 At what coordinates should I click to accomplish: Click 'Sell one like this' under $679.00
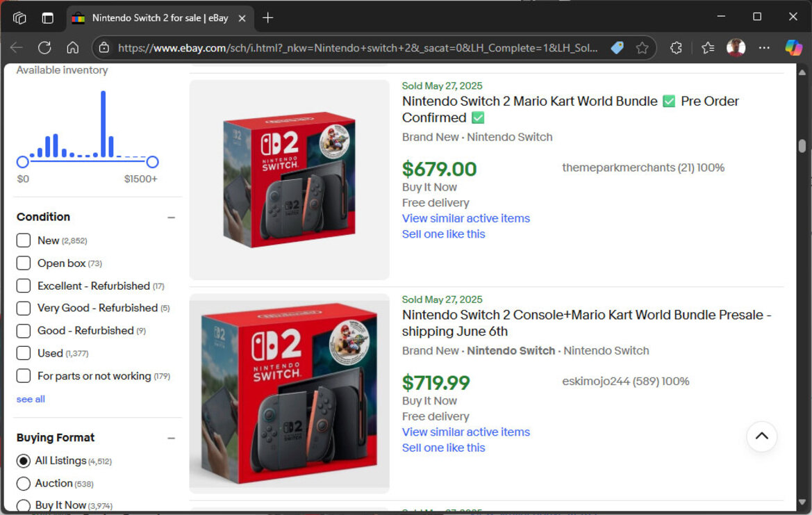[443, 234]
